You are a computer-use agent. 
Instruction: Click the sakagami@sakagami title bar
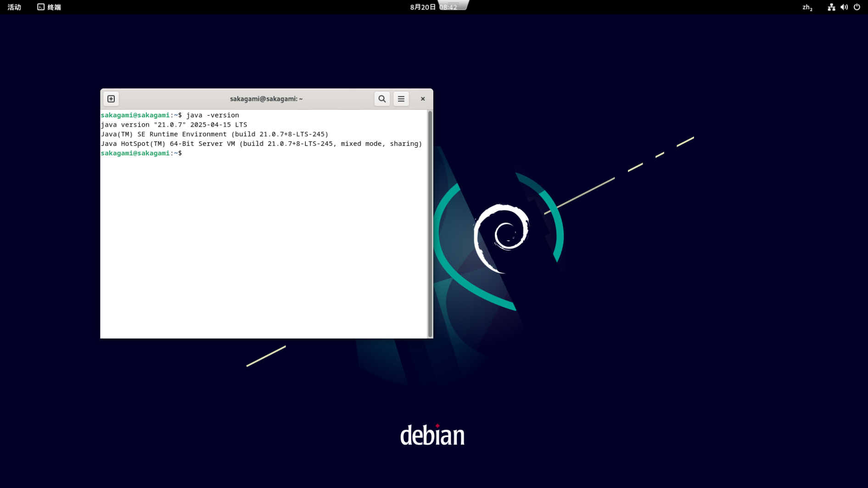[266, 99]
